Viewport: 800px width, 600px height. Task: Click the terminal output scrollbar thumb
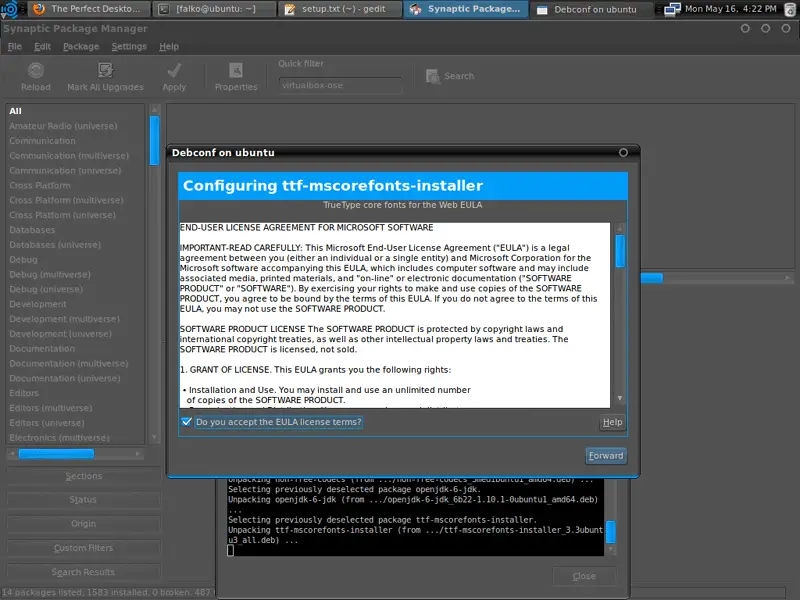click(x=610, y=532)
